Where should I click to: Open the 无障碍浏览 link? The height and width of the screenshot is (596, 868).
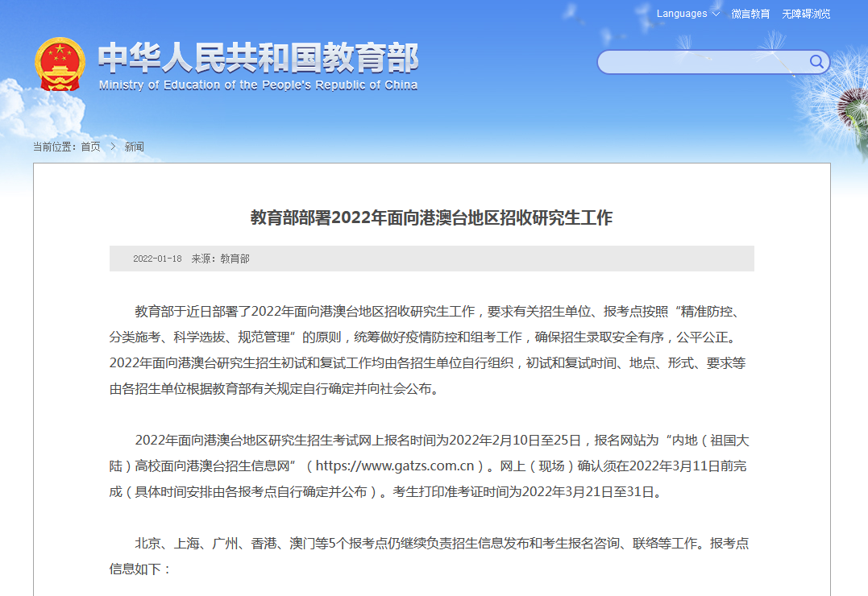click(x=806, y=14)
